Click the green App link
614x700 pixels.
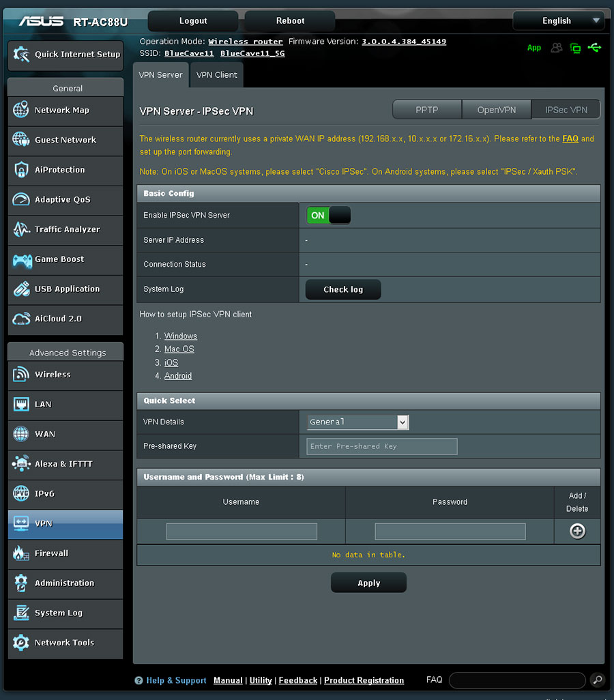click(534, 48)
